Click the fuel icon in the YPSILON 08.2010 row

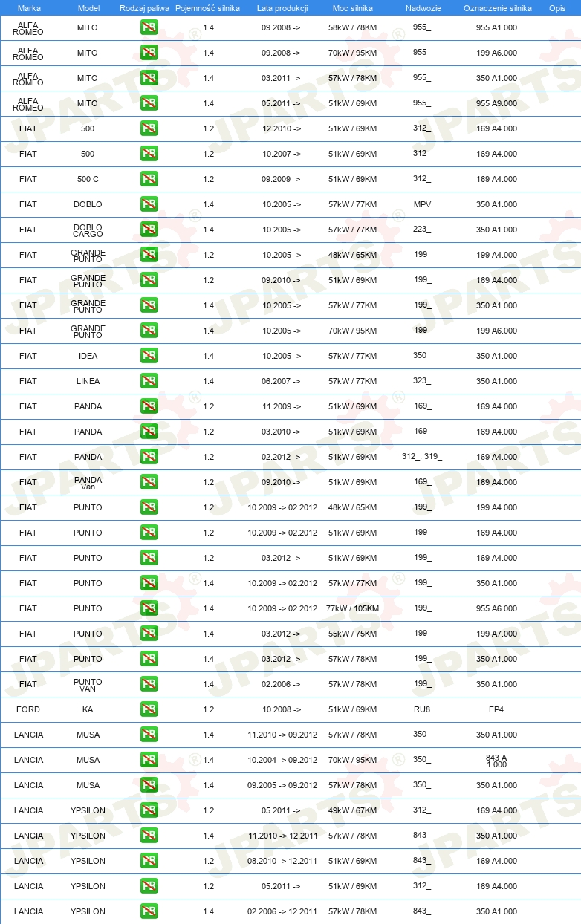(149, 861)
